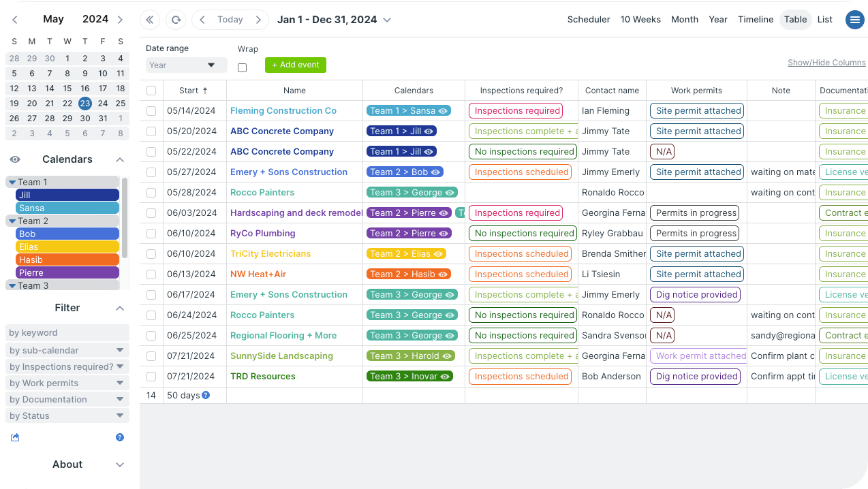
Task: Click the refresh calendar icon
Action: click(176, 20)
